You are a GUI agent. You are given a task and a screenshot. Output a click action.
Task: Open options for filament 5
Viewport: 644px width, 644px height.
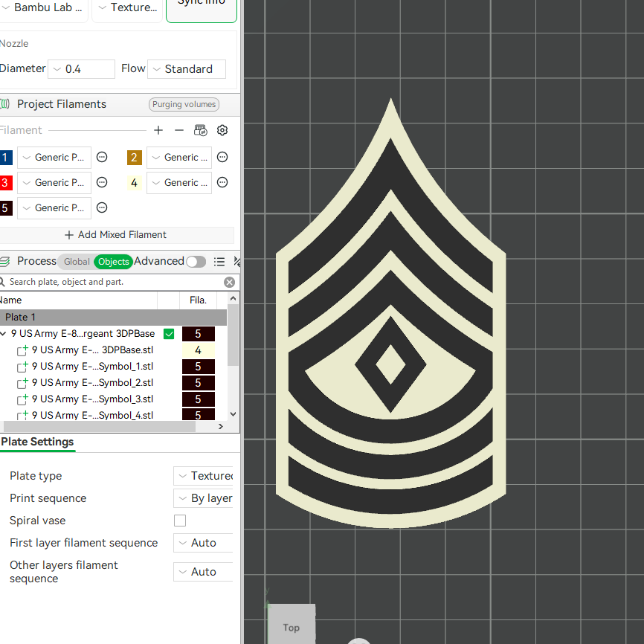(x=102, y=207)
